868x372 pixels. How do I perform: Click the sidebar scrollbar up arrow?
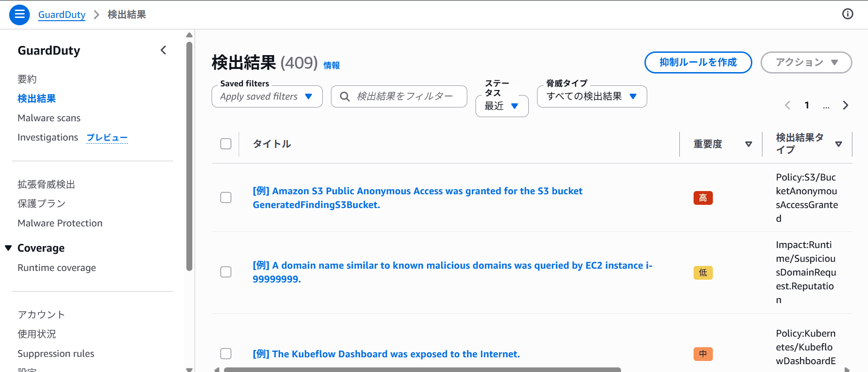189,35
